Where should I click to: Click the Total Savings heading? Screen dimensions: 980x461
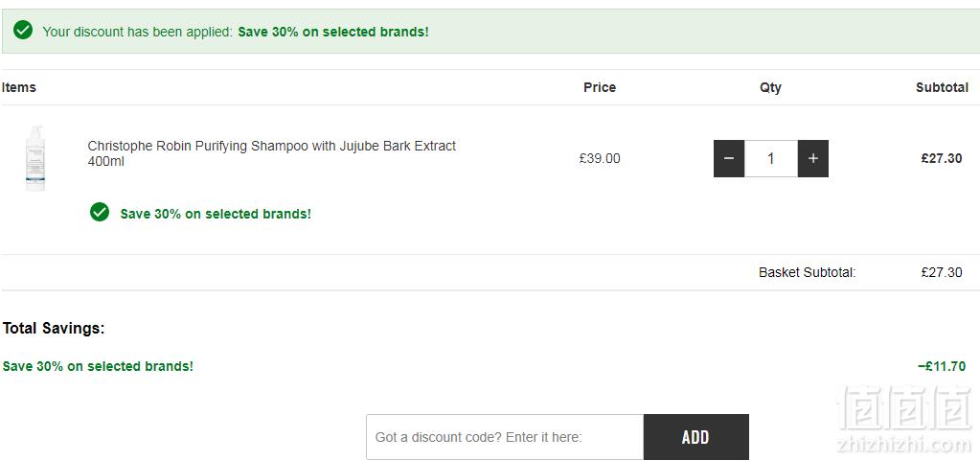click(54, 328)
